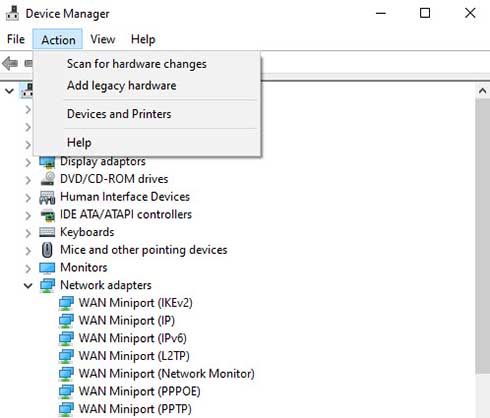Viewport: 490px width, 418px height.
Task: Click the Monitors category icon
Action: coord(47,268)
